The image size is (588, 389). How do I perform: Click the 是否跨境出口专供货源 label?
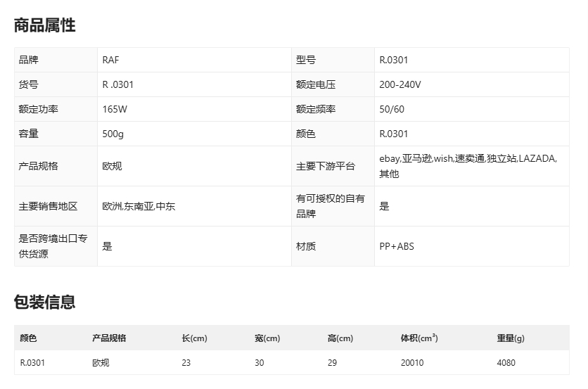pyautogui.click(x=53, y=246)
